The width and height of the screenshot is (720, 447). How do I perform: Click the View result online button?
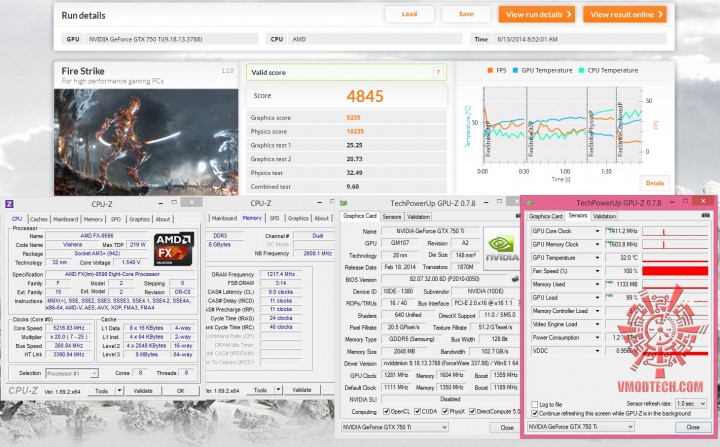(625, 14)
